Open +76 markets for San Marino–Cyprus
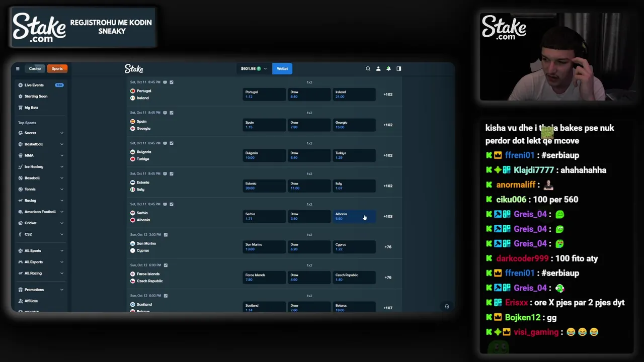 pyautogui.click(x=388, y=247)
